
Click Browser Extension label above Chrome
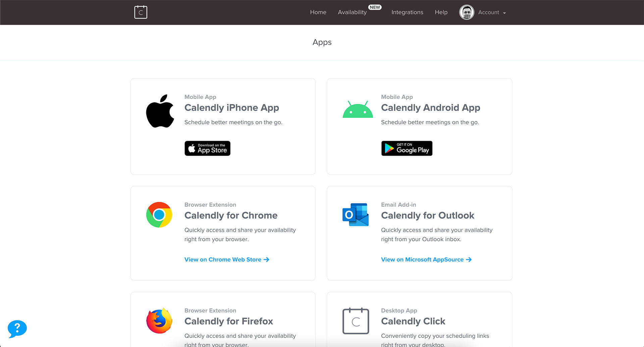point(210,205)
